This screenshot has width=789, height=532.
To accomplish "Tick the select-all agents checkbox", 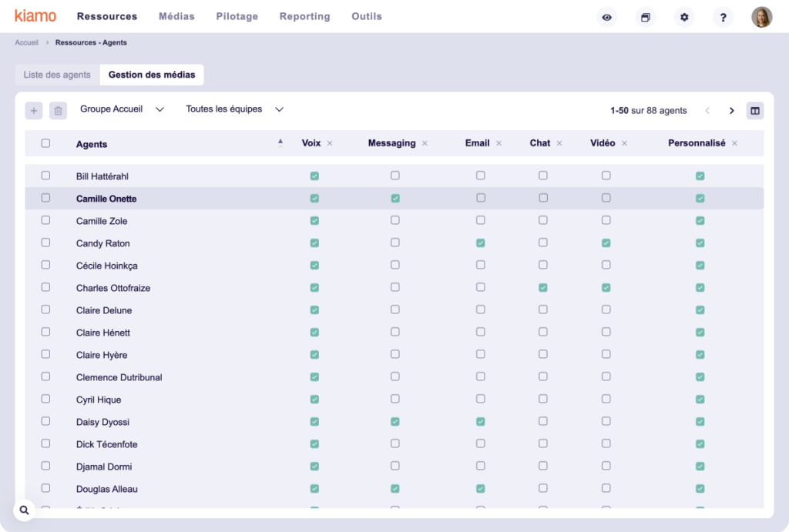I will [45, 143].
